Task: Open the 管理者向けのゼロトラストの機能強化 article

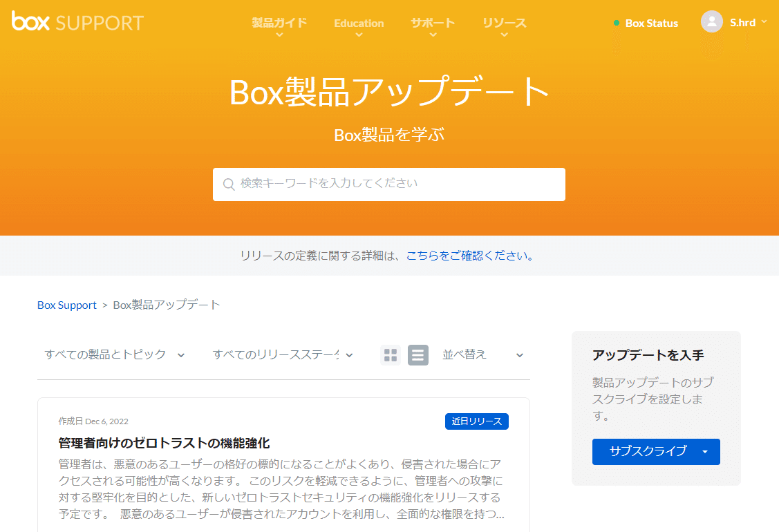Action: 162,443
